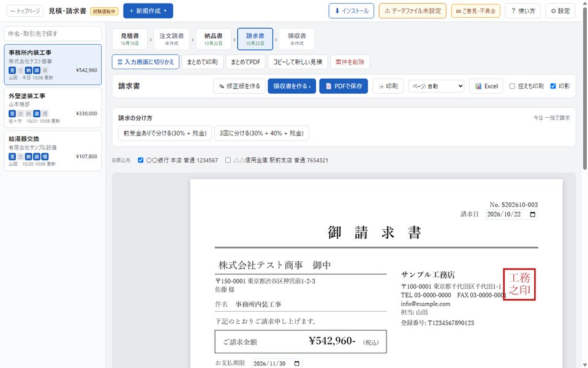
Task: Click the 納 badge in 外壁塗装工事 card
Action: [x=29, y=113]
